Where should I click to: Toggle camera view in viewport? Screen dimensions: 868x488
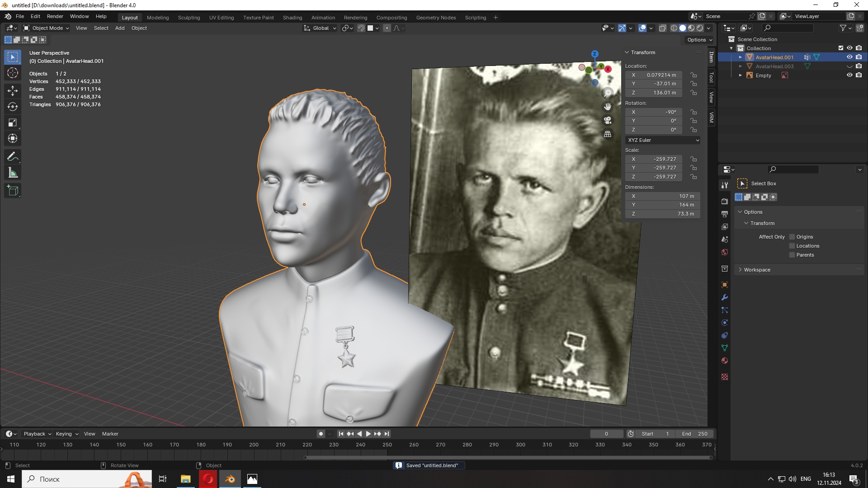608,120
